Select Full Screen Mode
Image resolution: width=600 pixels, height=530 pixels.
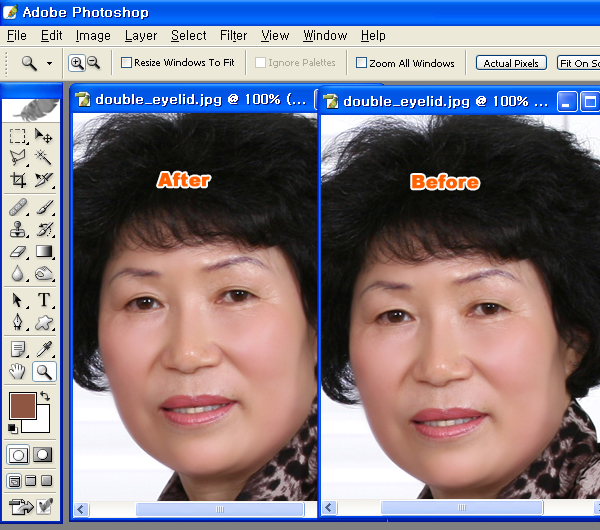(47, 481)
